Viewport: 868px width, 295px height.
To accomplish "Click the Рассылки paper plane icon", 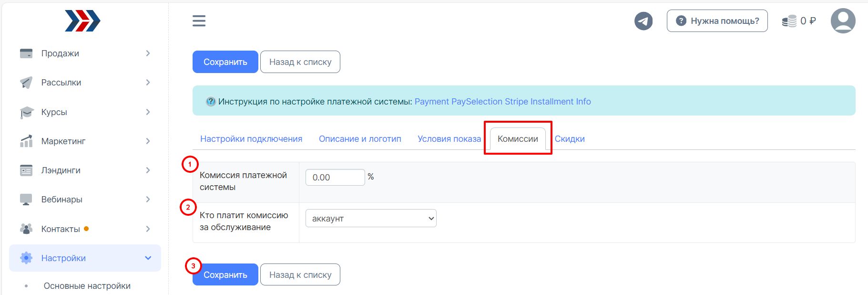I will click(26, 83).
